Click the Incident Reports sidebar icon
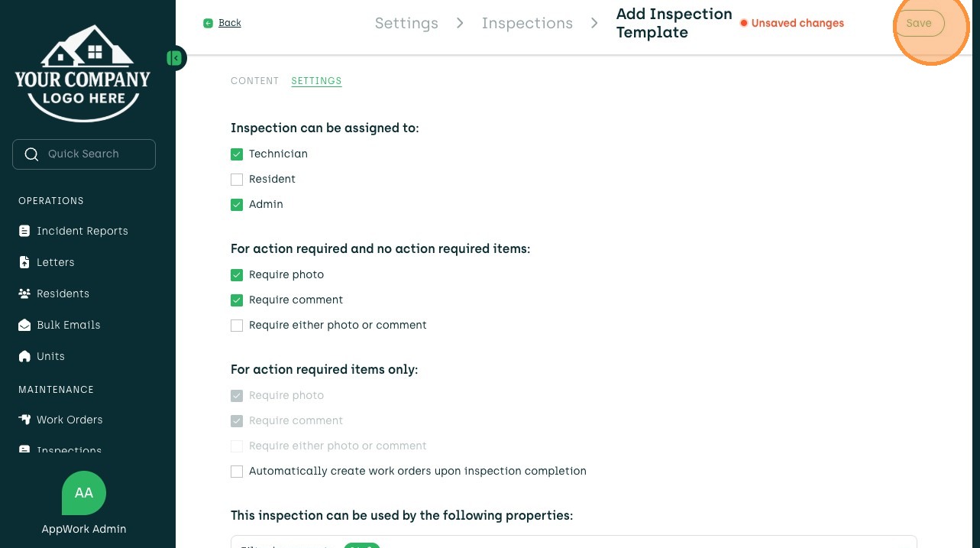Viewport: 980px width, 548px height. tap(24, 231)
